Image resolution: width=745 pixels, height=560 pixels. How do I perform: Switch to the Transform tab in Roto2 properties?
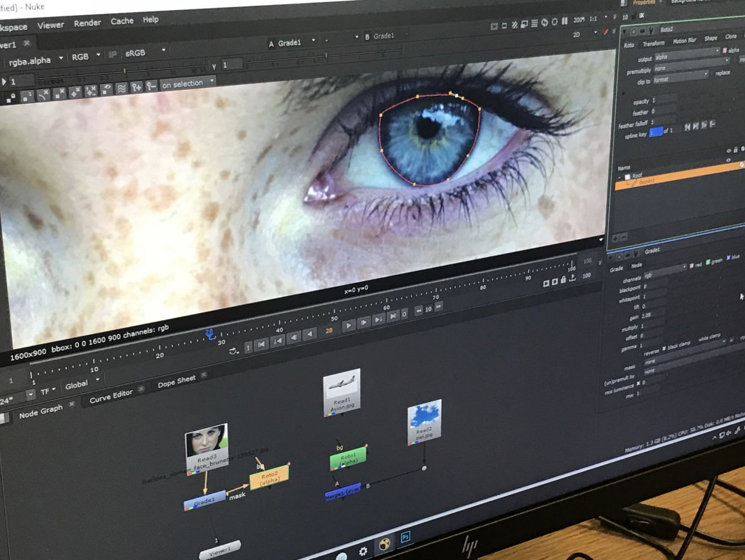pyautogui.click(x=653, y=43)
